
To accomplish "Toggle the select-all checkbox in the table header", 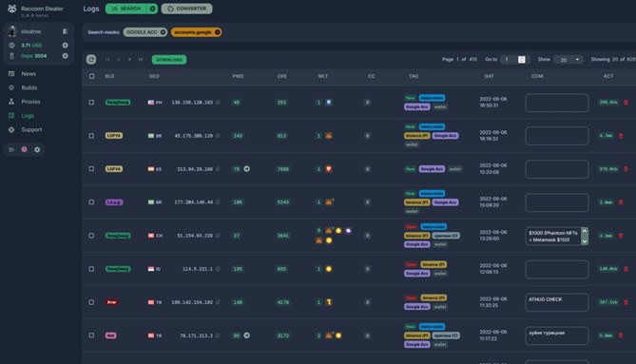I will pos(91,76).
